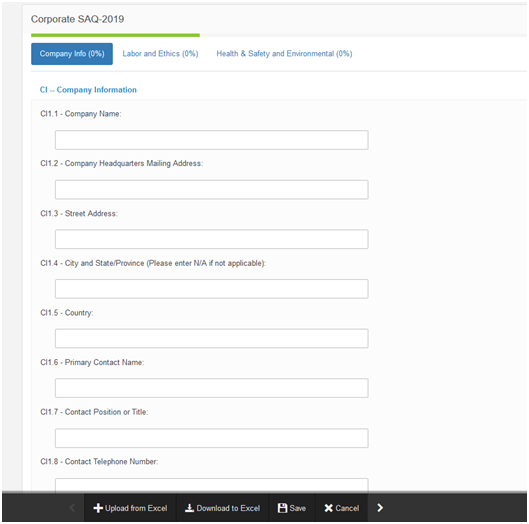Viewport: 529px width, 524px height.
Task: Click the Company Name input field
Action: coord(212,140)
